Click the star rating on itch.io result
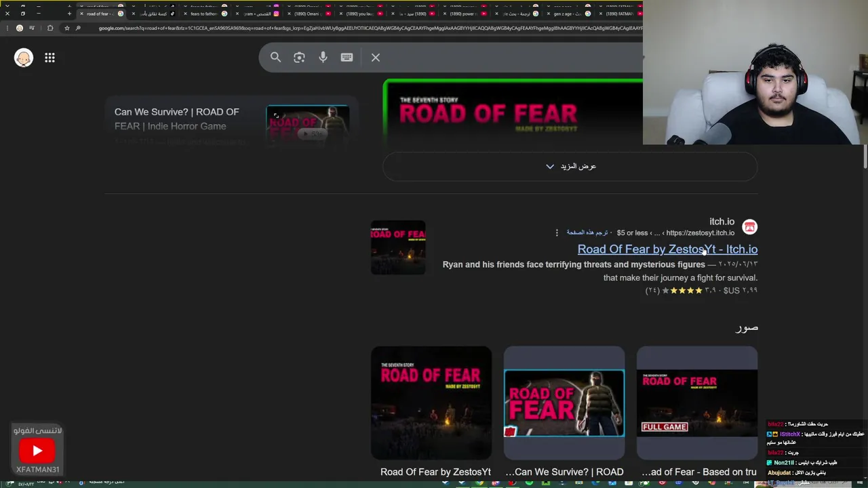The height and width of the screenshot is (488, 868). pyautogui.click(x=682, y=291)
